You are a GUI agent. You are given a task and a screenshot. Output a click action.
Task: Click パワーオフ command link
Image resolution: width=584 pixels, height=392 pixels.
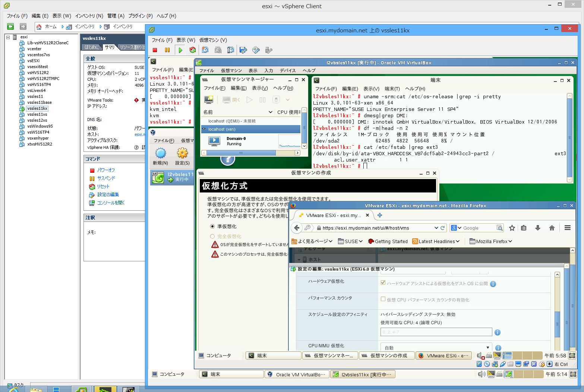[x=106, y=170]
